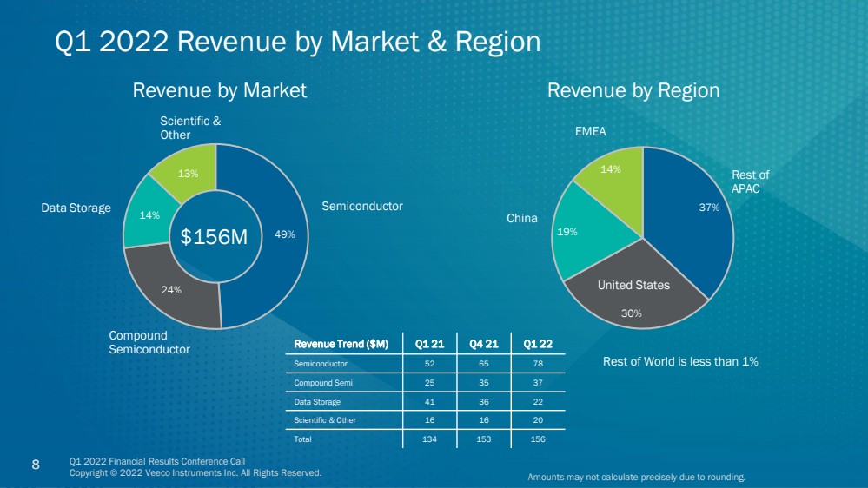This screenshot has height=488, width=868.
Task: Select the 'China' pie label
Action: tap(522, 218)
